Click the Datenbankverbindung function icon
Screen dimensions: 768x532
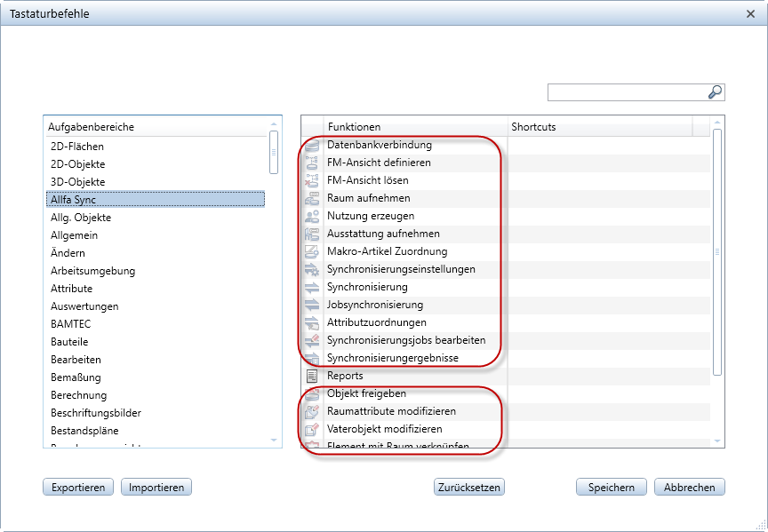tap(312, 146)
